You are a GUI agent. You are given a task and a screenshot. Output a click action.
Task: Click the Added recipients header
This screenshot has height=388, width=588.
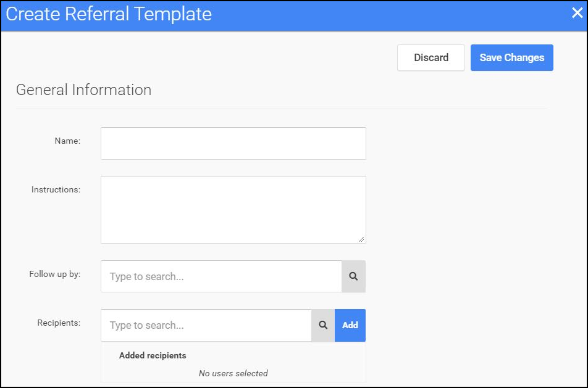point(153,355)
